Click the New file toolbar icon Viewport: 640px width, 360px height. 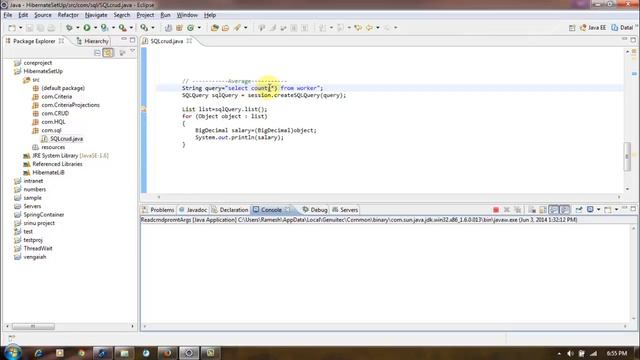tap(12, 28)
